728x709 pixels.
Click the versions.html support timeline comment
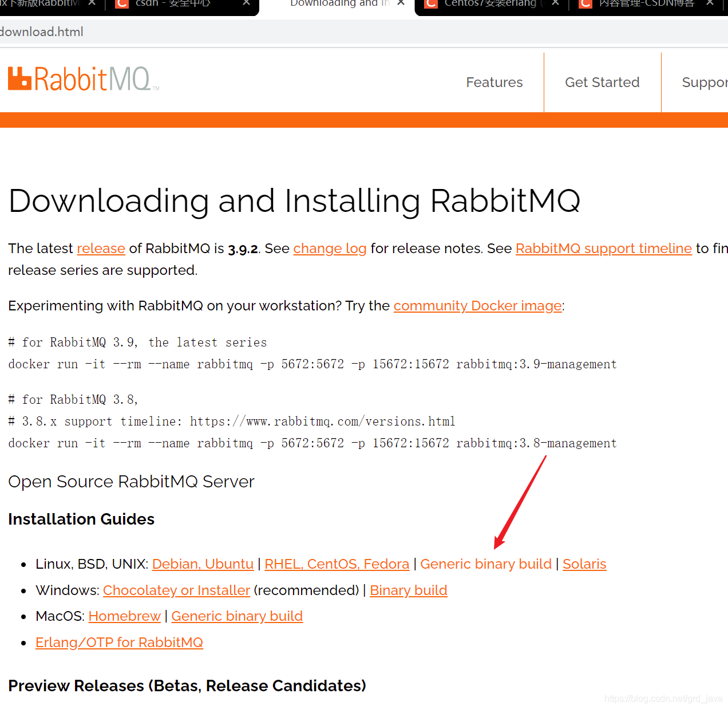pyautogui.click(x=232, y=422)
